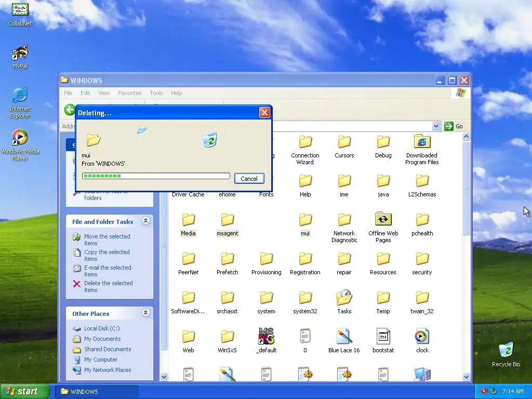Click E-mail the selected items link
The image size is (532, 399).
coord(108,271)
